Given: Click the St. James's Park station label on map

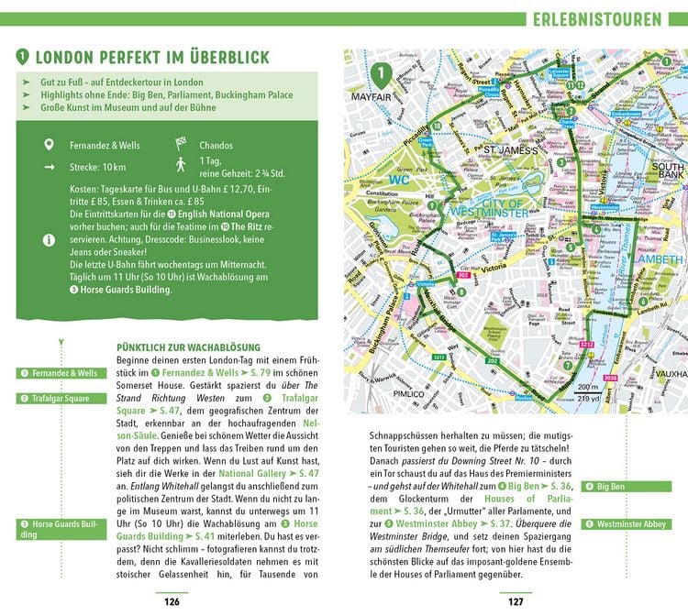Looking at the screenshot, I should [503, 237].
